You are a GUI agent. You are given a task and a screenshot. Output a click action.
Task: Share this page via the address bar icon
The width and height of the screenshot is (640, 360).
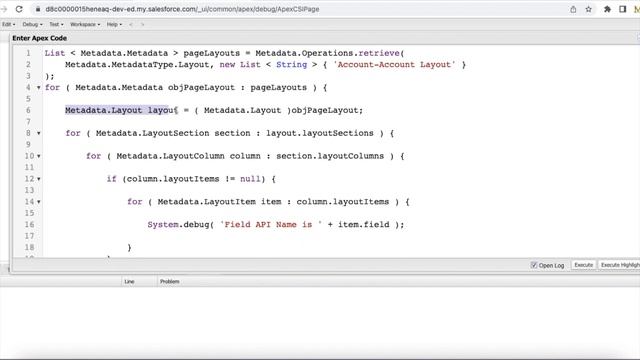[573, 9]
